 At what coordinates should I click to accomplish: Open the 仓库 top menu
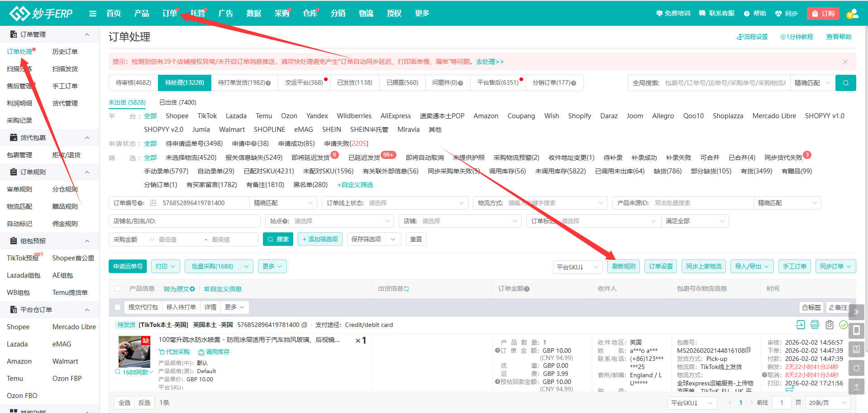pos(310,14)
